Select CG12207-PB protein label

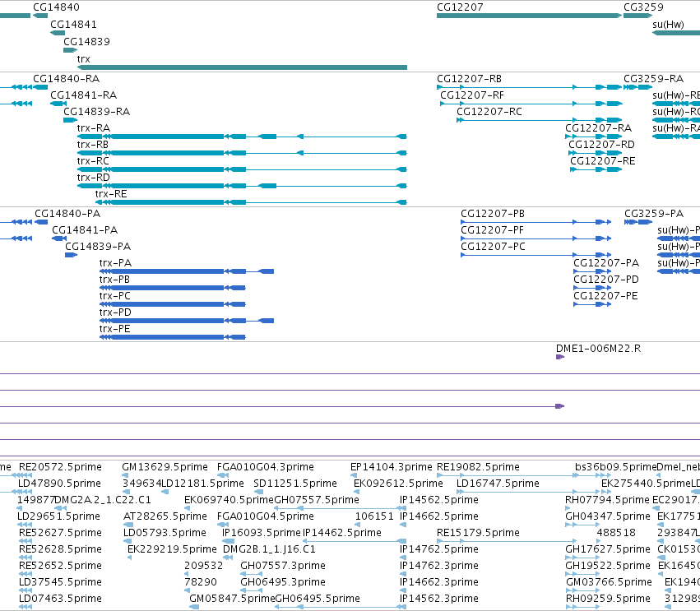point(493,215)
